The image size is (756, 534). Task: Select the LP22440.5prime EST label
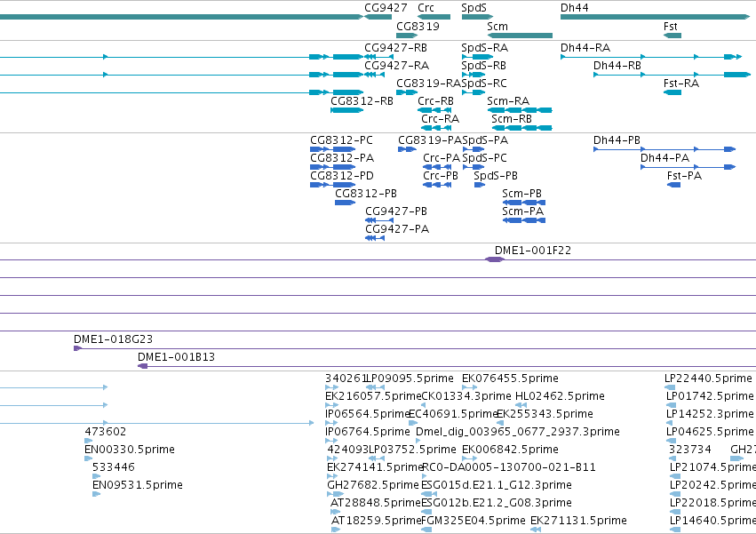point(708,379)
